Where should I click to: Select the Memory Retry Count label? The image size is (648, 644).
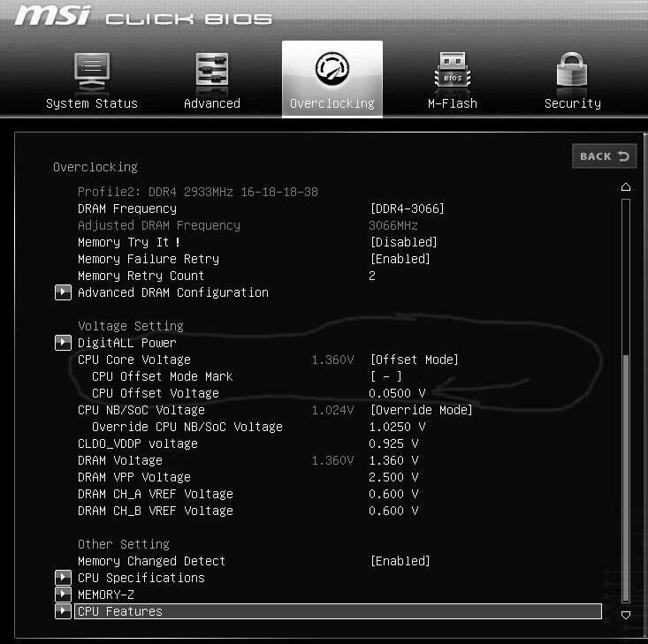click(141, 276)
